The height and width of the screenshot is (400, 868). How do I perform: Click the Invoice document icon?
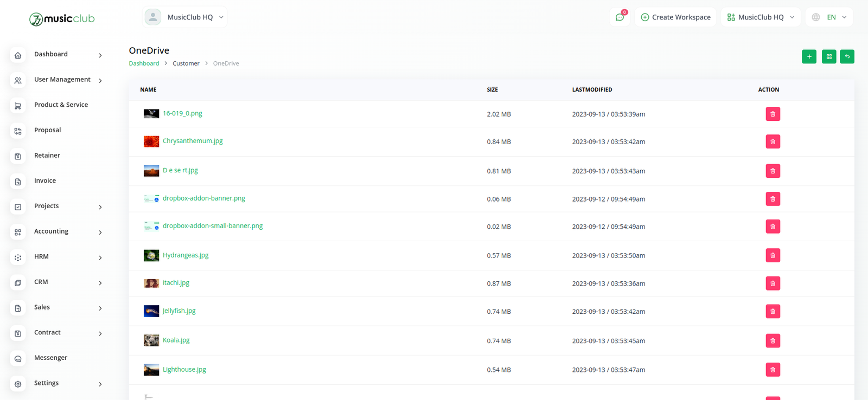18,182
